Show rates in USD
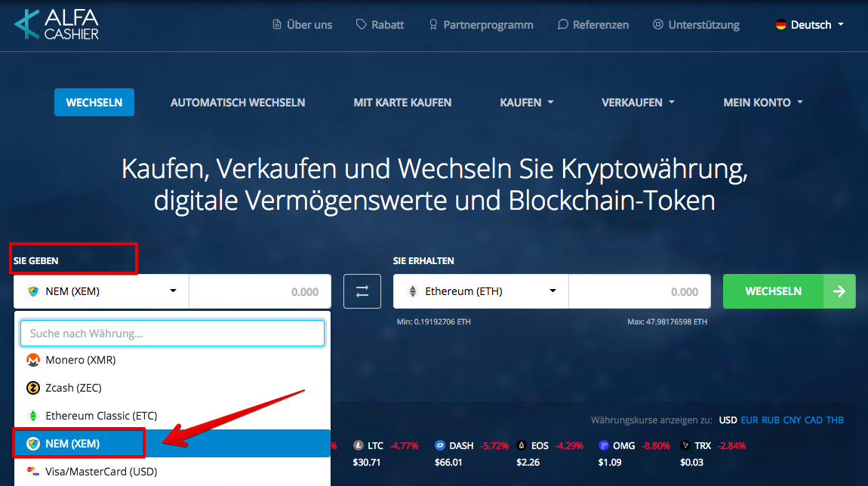Screen dimensions: 868x486 pos(728,420)
